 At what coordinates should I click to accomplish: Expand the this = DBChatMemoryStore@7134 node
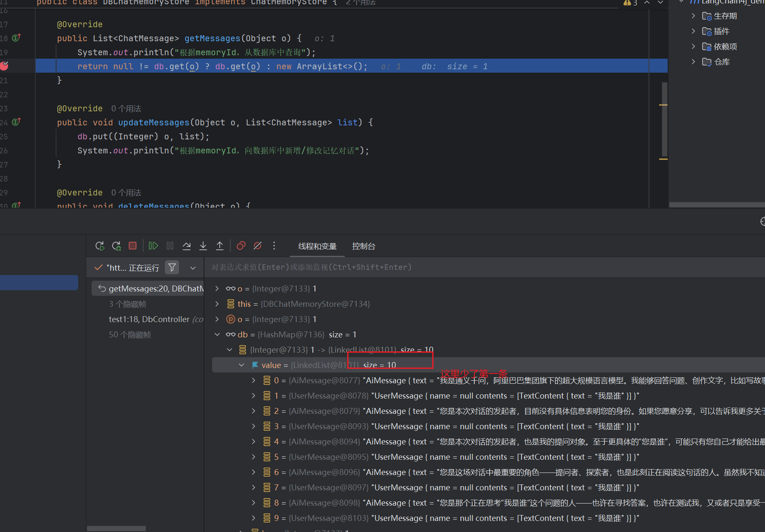217,304
